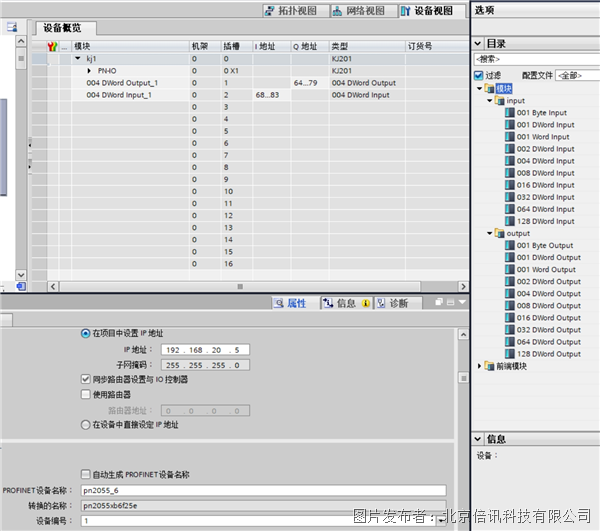Open the 属性 tab

(x=295, y=303)
